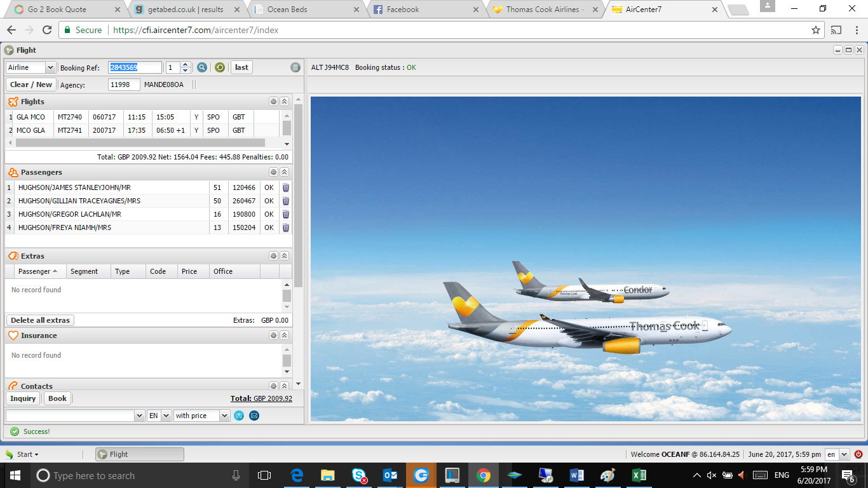Bookmark this page with the star icon

point(816,30)
